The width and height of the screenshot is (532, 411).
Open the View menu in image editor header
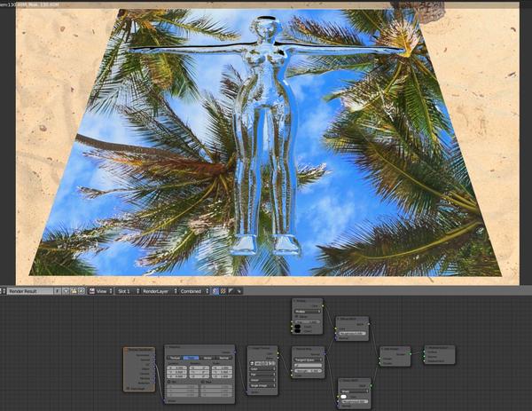[x=105, y=291]
